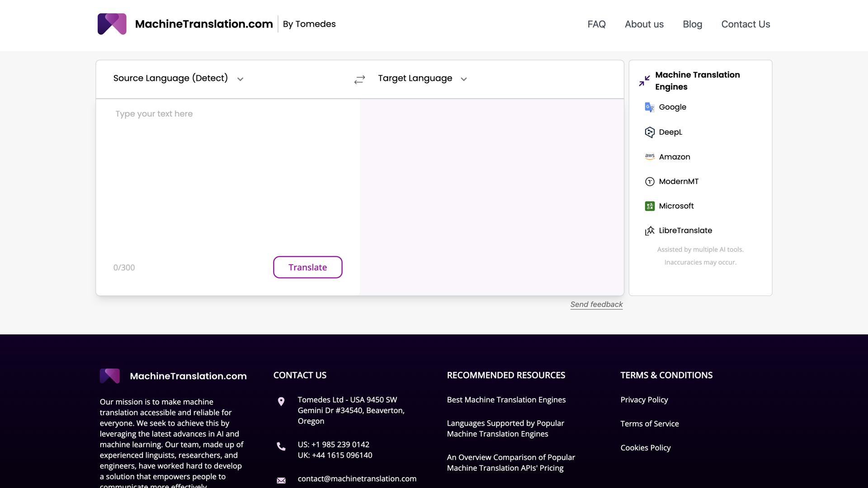The height and width of the screenshot is (488, 868).
Task: Select the Google translation engine icon
Action: (x=650, y=107)
